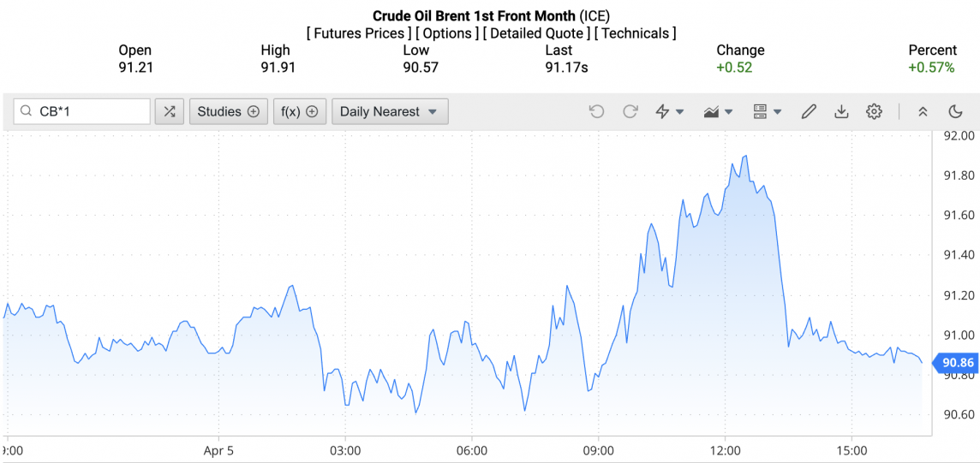Open the Daily Nearest dropdown
Viewport: 980px width, 463px height.
(389, 111)
